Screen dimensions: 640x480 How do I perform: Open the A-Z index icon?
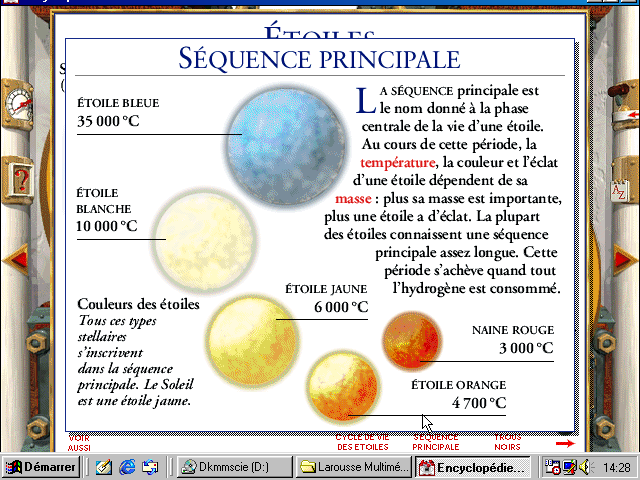pyautogui.click(x=620, y=191)
